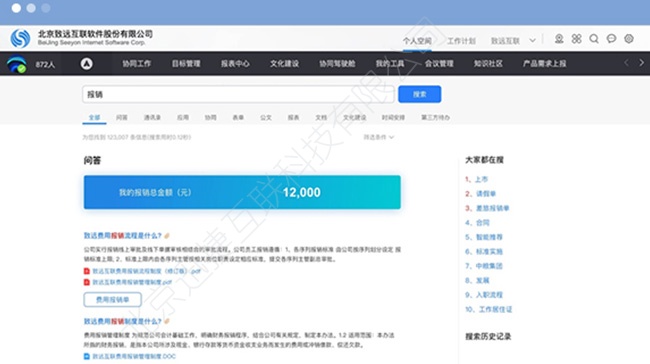The width and height of the screenshot is (650, 364).
Task: Select the 问答 search category tab
Action: click(121, 117)
